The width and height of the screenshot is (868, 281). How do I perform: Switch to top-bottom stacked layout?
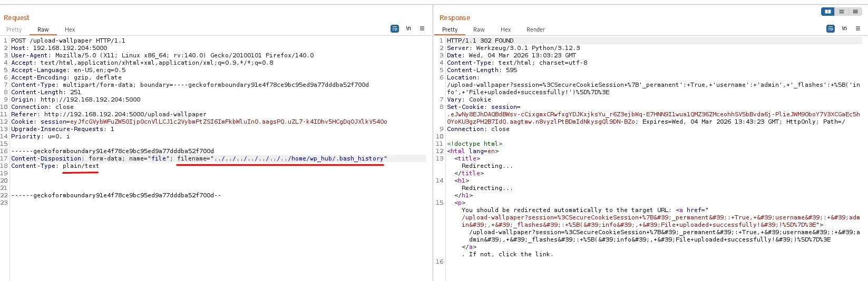(x=842, y=12)
